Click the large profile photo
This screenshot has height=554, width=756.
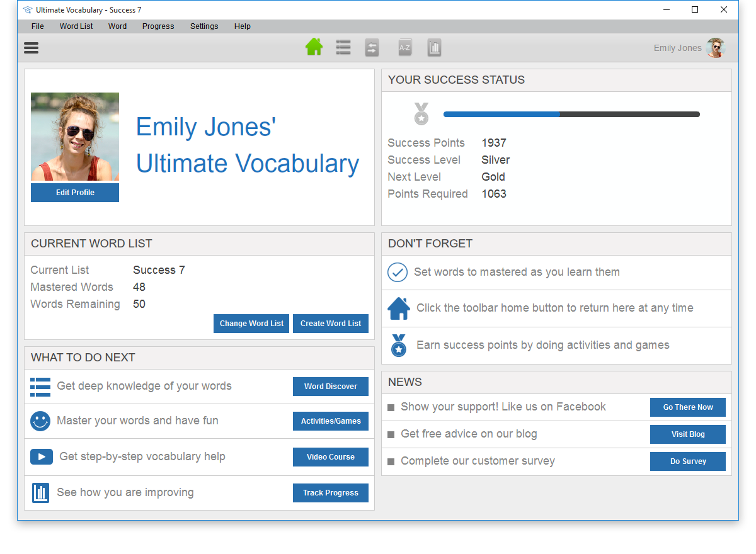click(75, 137)
